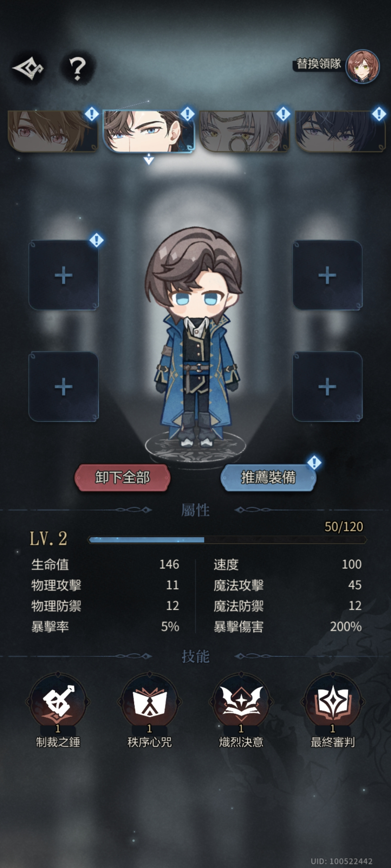Click the 替換領隊 label
The height and width of the screenshot is (868, 391).
coord(319,64)
